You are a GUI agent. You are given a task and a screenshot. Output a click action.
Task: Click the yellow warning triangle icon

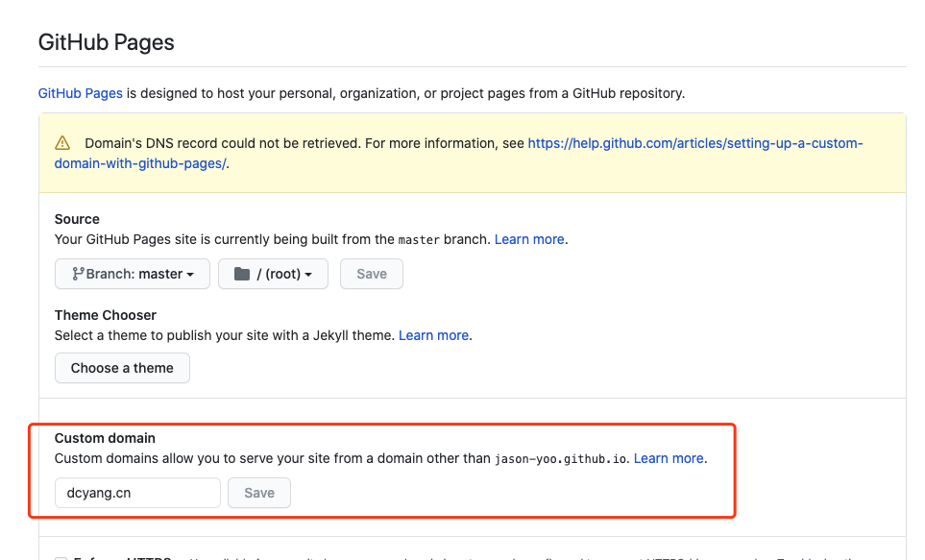pyautogui.click(x=62, y=143)
